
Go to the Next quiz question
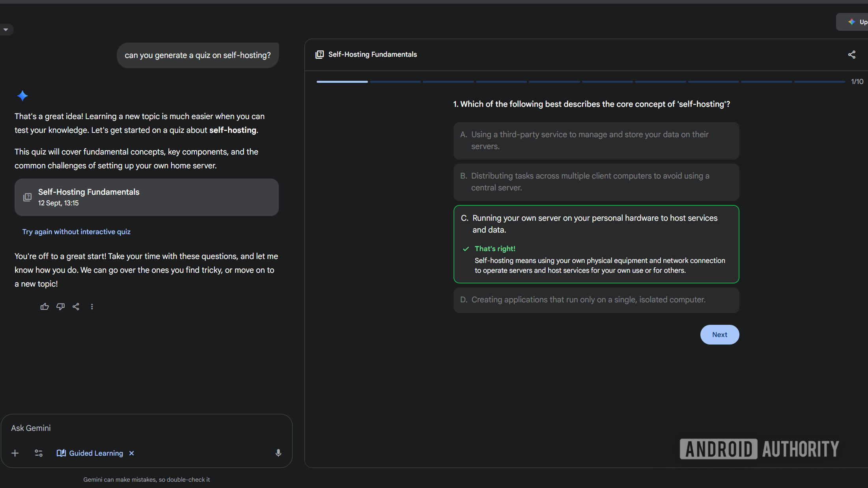719,335
